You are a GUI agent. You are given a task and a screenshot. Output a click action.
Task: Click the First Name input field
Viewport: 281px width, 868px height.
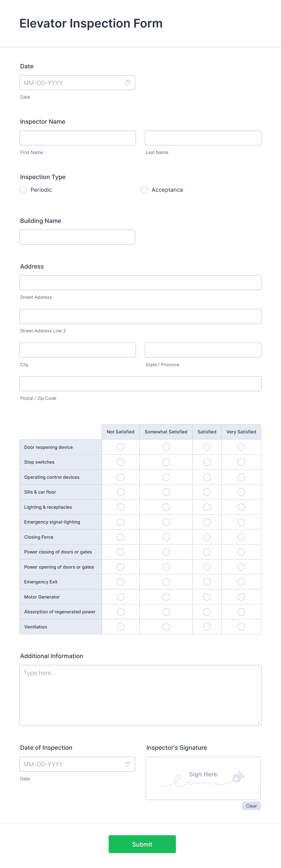pos(77,138)
